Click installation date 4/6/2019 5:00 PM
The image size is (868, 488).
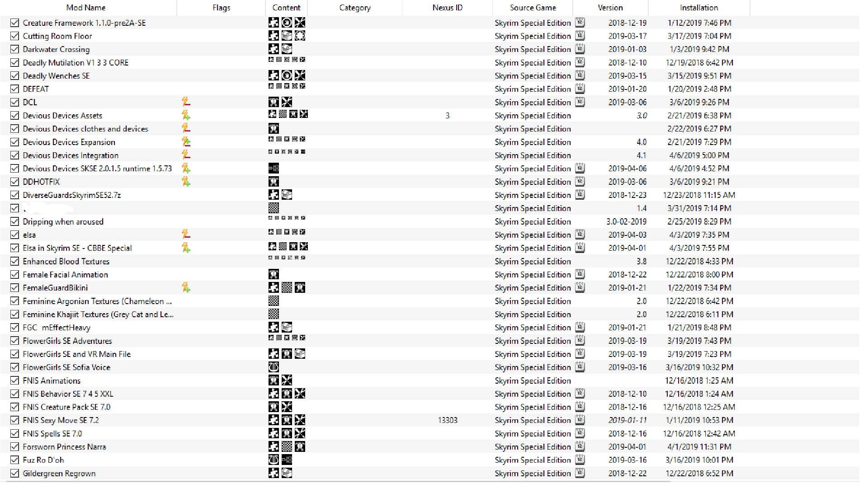pos(699,155)
